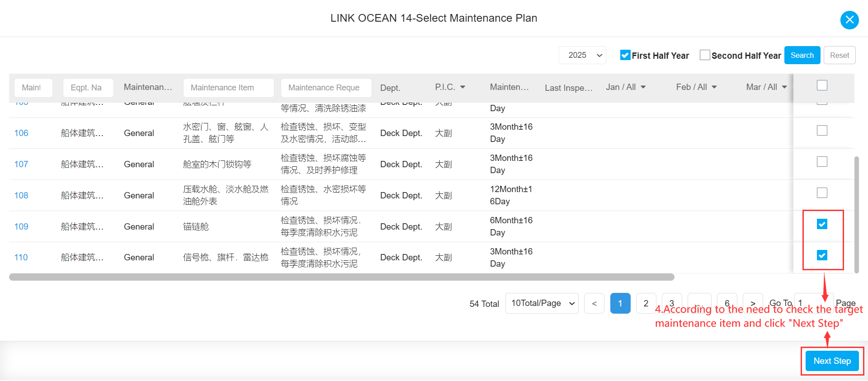The image size is (868, 381).
Task: Click the horizontal scrollbar under the table
Action: 342,277
